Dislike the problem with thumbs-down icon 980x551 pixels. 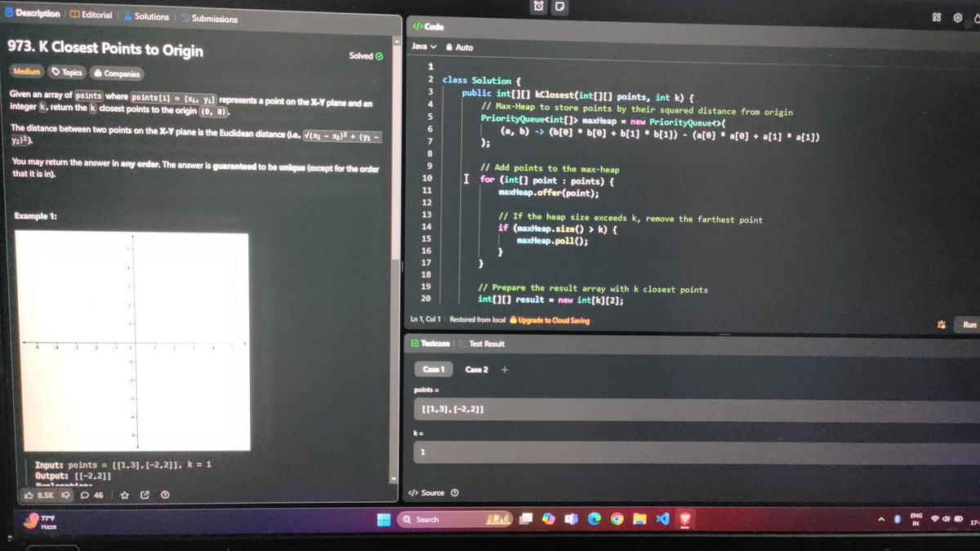coord(67,495)
